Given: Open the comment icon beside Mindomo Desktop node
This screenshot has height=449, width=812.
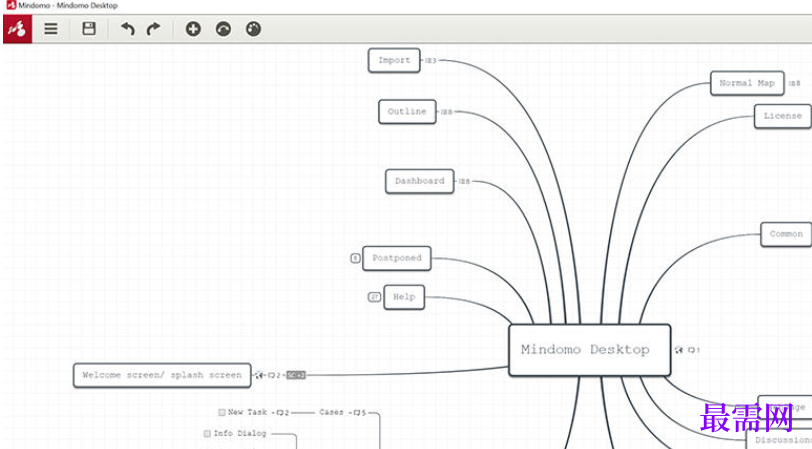Looking at the screenshot, I should 691,350.
